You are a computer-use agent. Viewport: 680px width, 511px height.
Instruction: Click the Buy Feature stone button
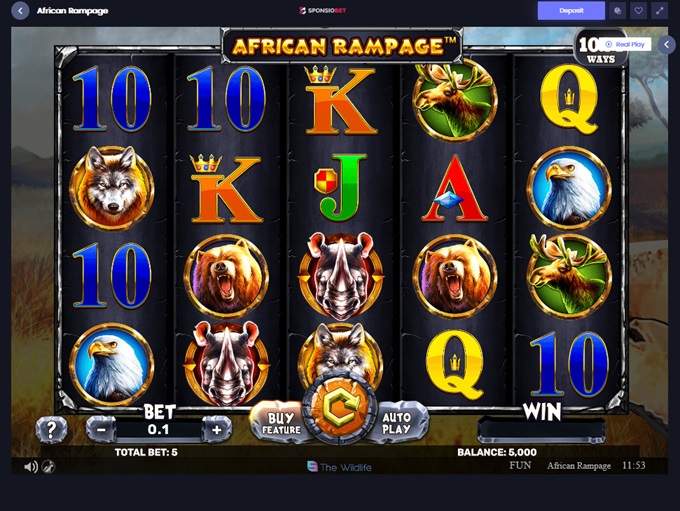pos(281,423)
